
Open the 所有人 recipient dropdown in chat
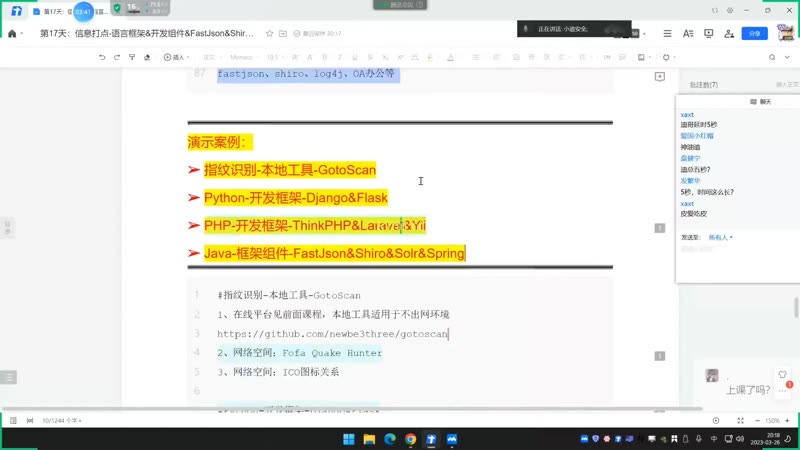coord(720,237)
